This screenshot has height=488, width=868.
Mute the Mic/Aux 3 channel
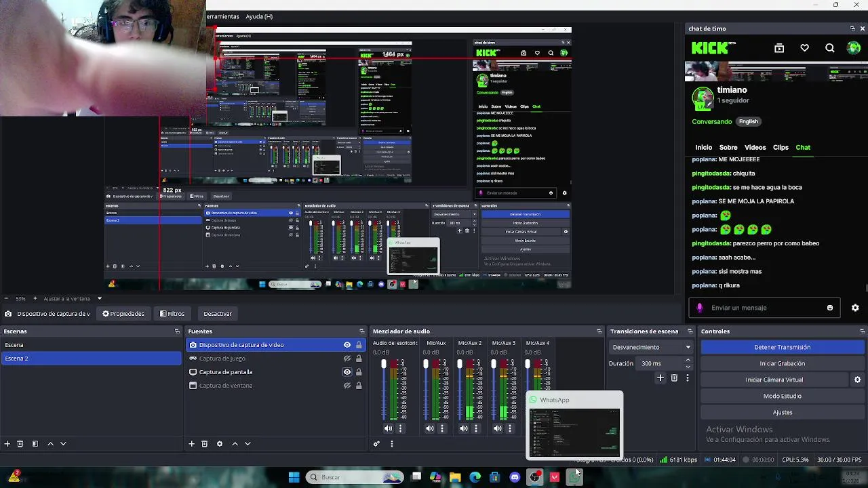[x=498, y=428]
